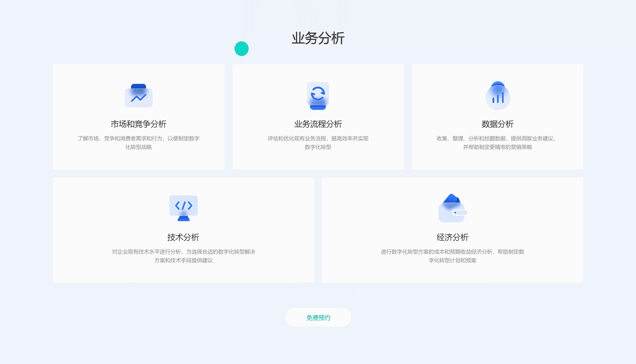636x364 pixels.
Task: Click the teal circle decoration
Action: coord(241,49)
